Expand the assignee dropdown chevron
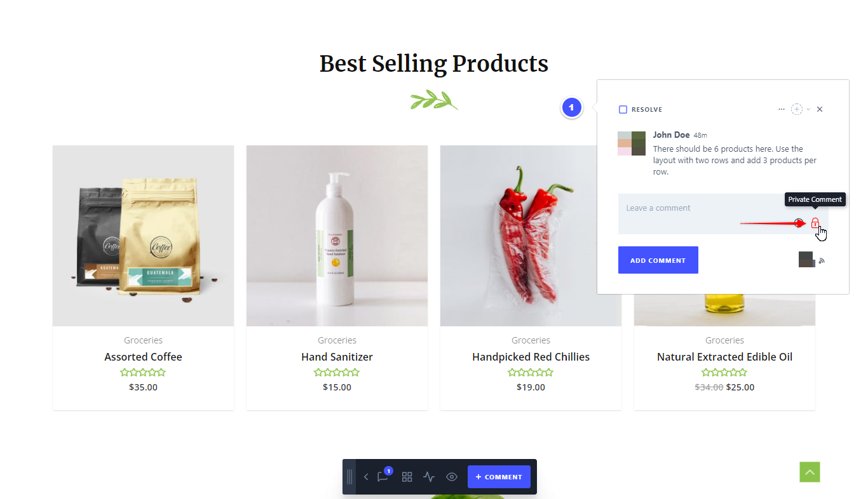 click(808, 109)
